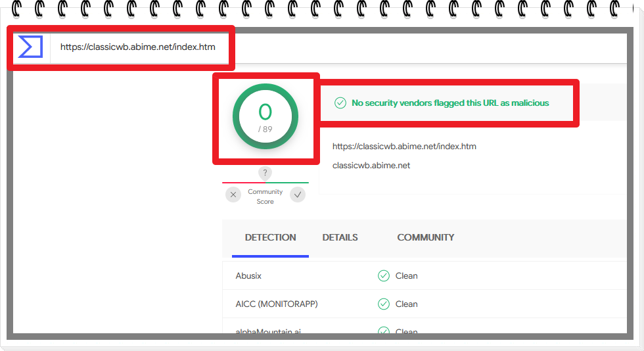This screenshot has height=351, width=644.
Task: Click the red-green community score bar
Action: pos(265,182)
